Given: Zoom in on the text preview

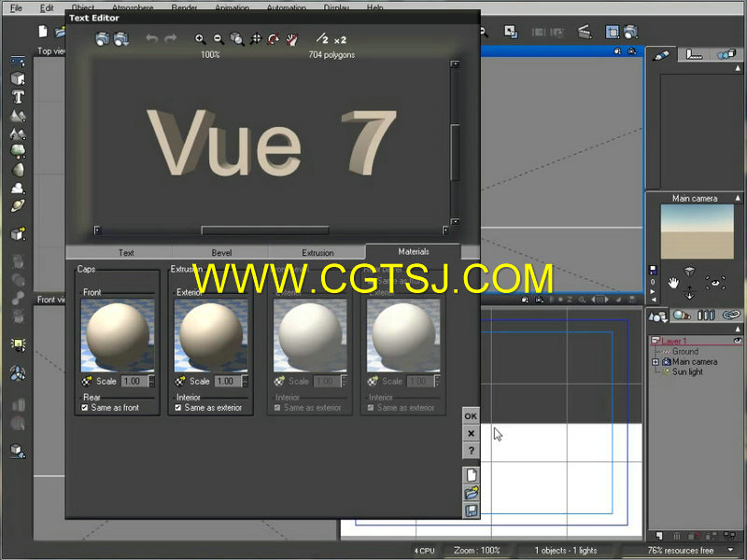Looking at the screenshot, I should pos(200,39).
